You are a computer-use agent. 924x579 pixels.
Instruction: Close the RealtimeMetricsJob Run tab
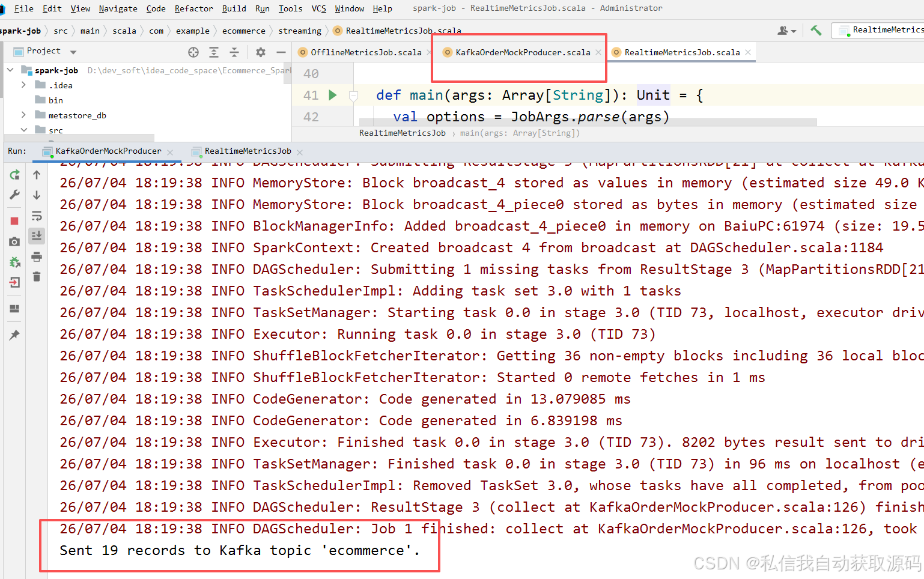pyautogui.click(x=300, y=152)
